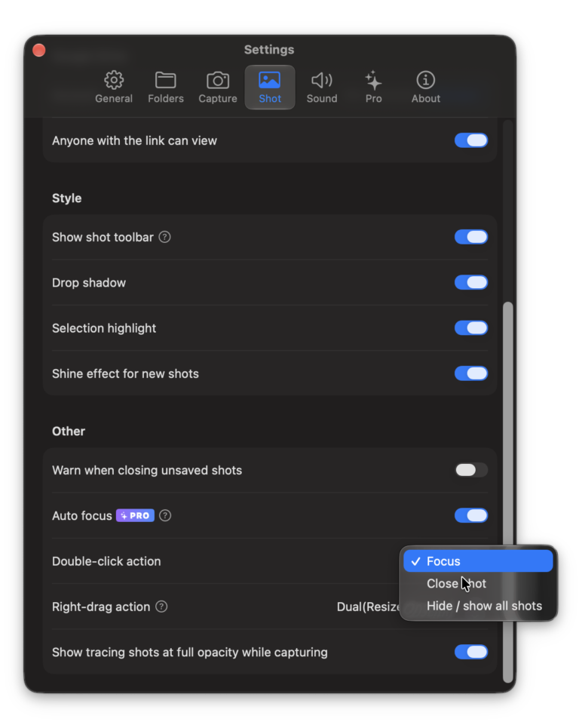Screen dimensions: 579x728
Task: Open the Folders settings tab
Action: pyautogui.click(x=166, y=88)
